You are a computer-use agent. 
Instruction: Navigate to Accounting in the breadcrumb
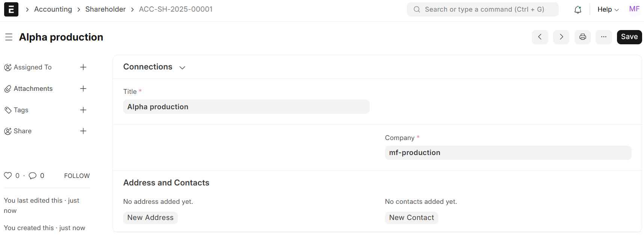click(x=53, y=9)
